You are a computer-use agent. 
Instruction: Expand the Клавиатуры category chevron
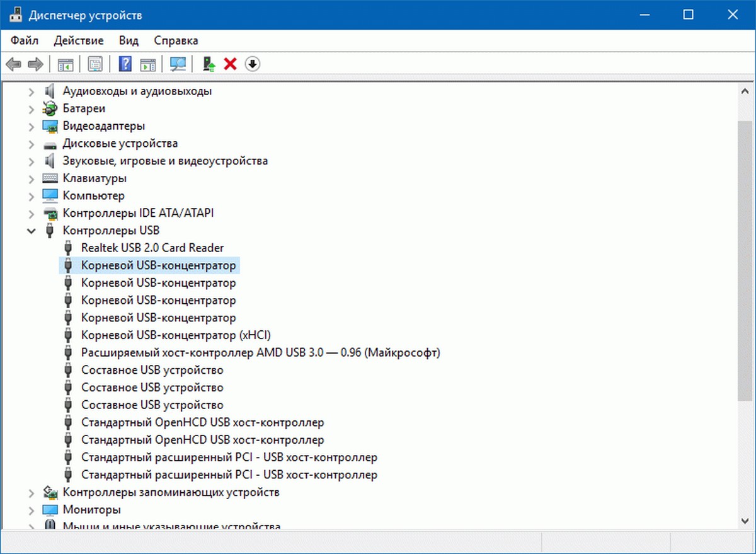(31, 178)
